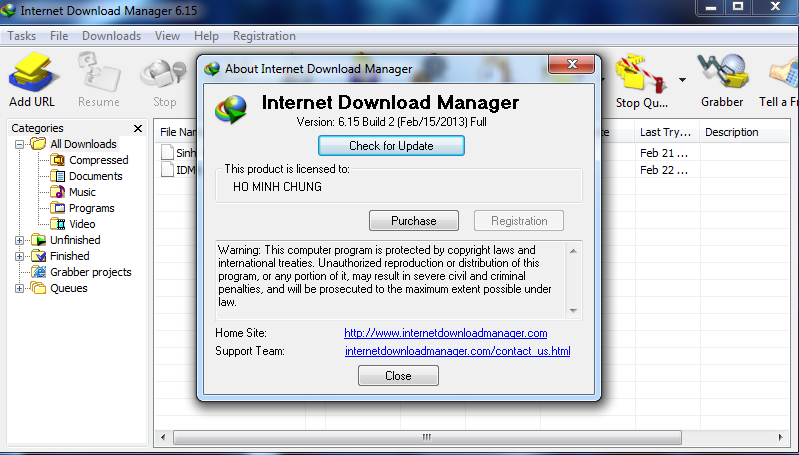Click the Add URL toolbar icon
This screenshot has width=799, height=455.
coord(32,73)
